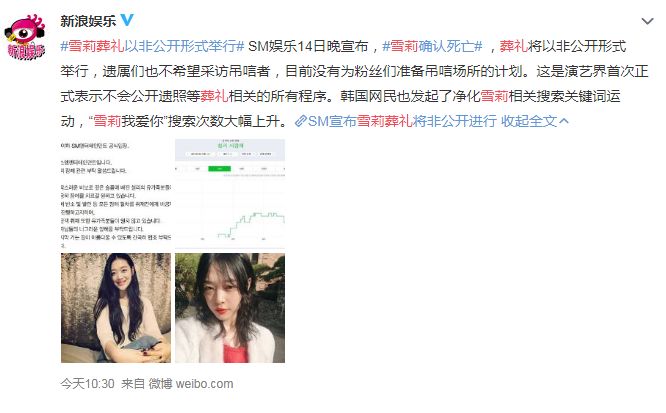Open the 新浪娱乐 avatar icon
The width and height of the screenshot is (666, 413).
pyautogui.click(x=25, y=37)
